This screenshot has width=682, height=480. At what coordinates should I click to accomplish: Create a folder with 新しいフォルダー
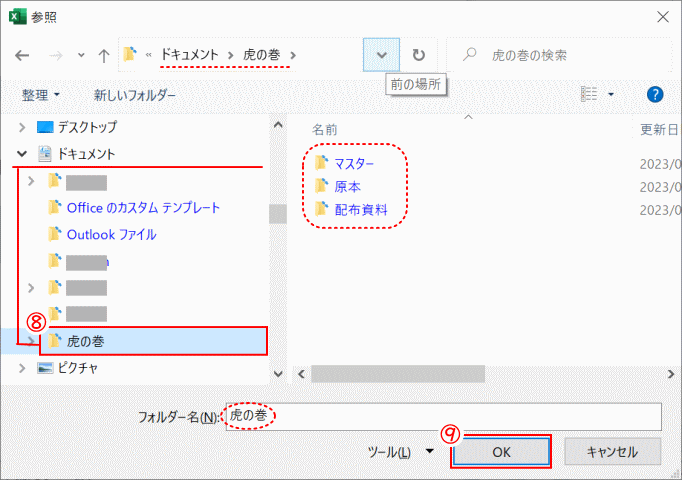coord(135,95)
